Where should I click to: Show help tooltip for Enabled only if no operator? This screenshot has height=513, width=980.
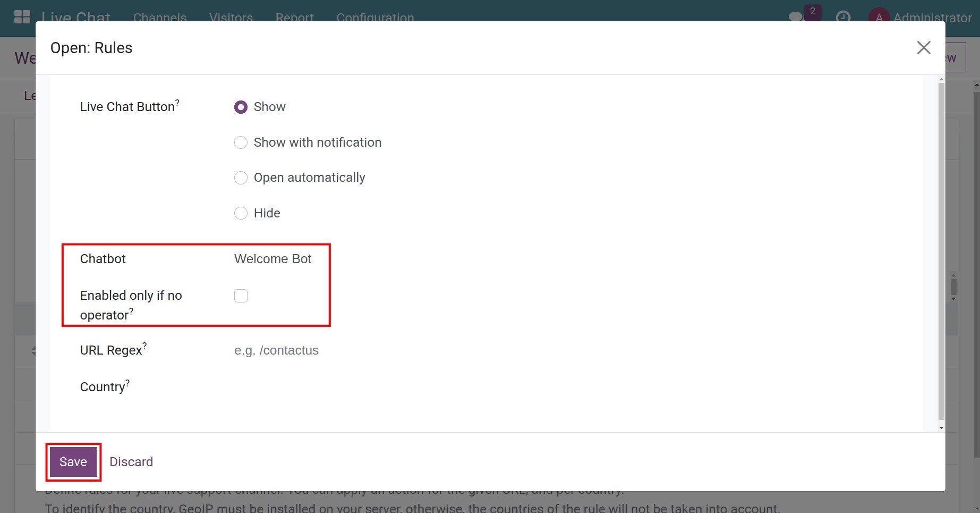click(x=131, y=310)
